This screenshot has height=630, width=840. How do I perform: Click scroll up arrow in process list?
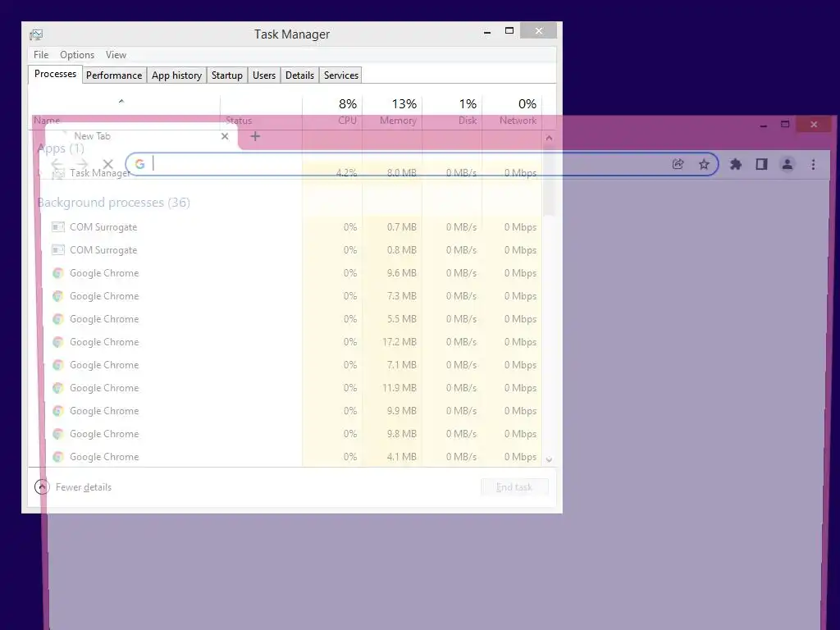tap(549, 138)
